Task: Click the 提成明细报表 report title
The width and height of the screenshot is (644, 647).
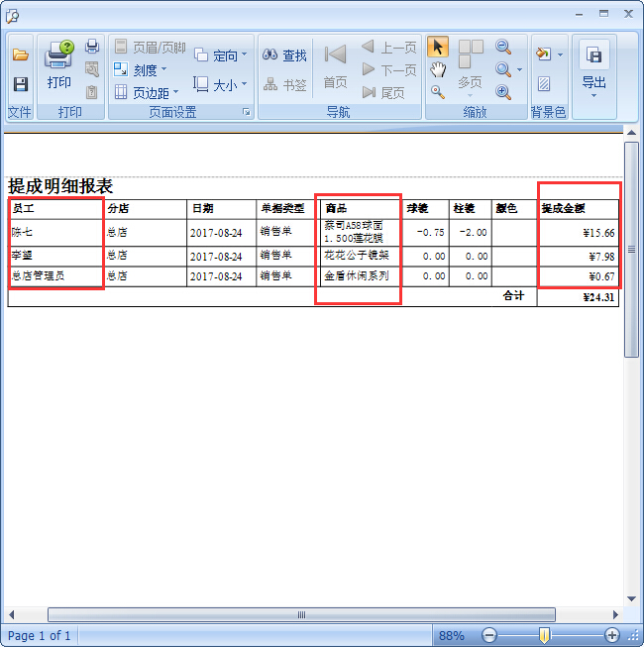Action: (x=60, y=186)
